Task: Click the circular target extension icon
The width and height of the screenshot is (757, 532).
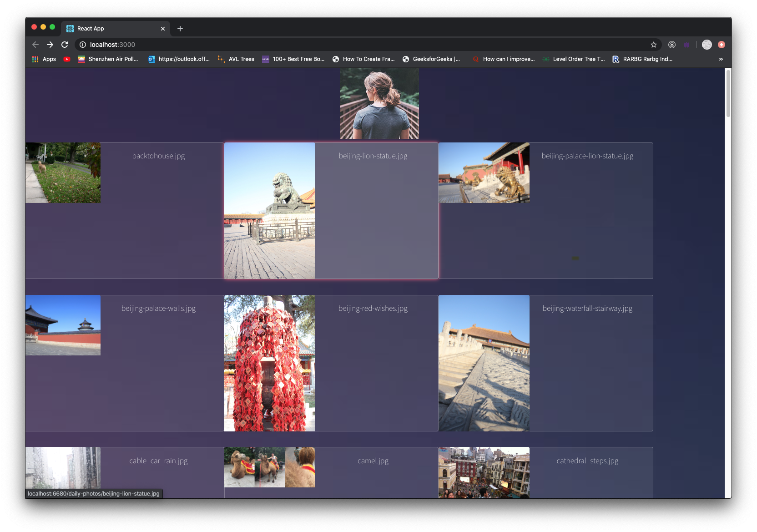Action: 672,45
